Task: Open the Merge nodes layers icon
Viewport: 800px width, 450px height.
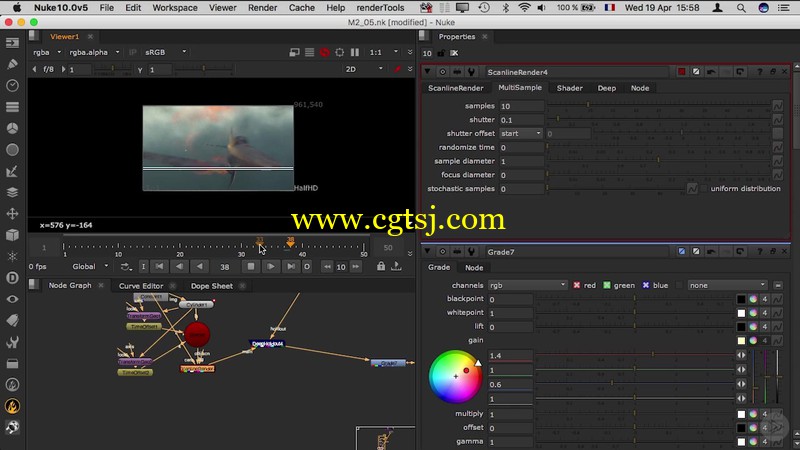Action: tap(12, 192)
